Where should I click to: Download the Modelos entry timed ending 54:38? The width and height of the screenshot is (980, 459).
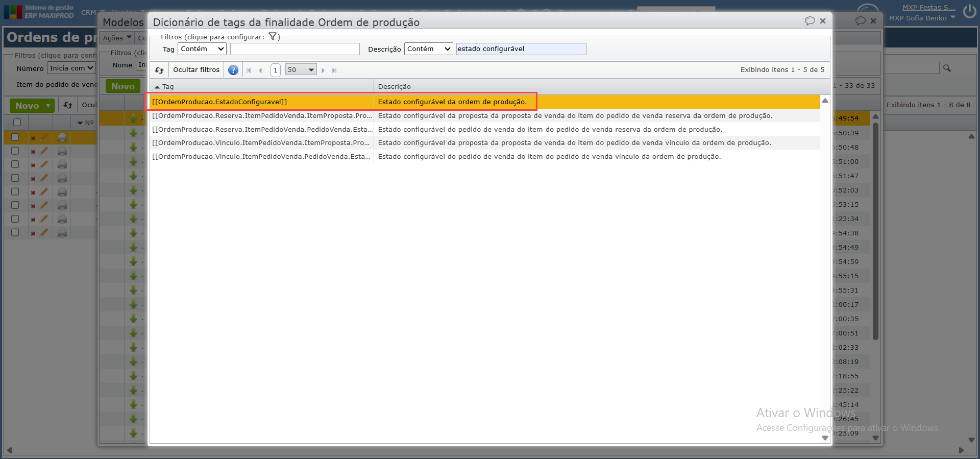click(x=133, y=233)
